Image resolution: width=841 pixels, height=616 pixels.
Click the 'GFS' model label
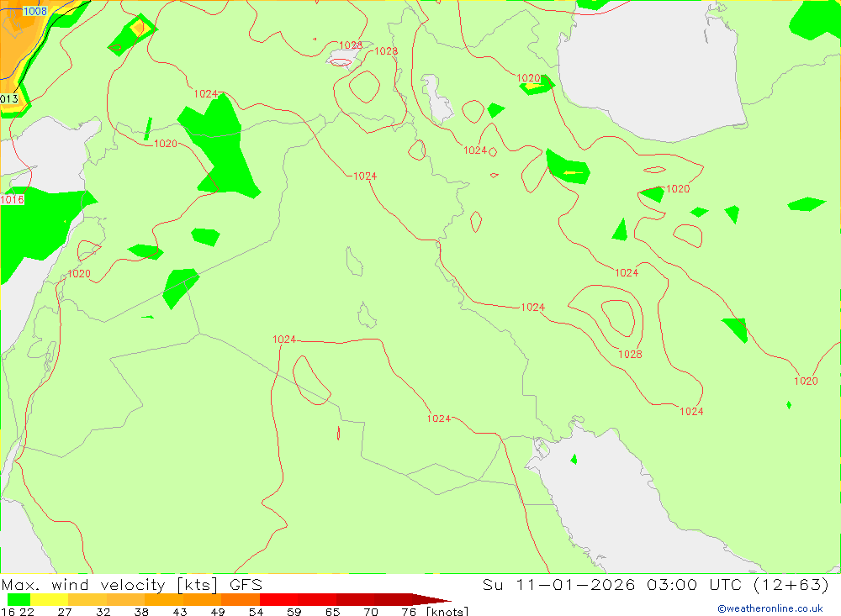click(246, 584)
